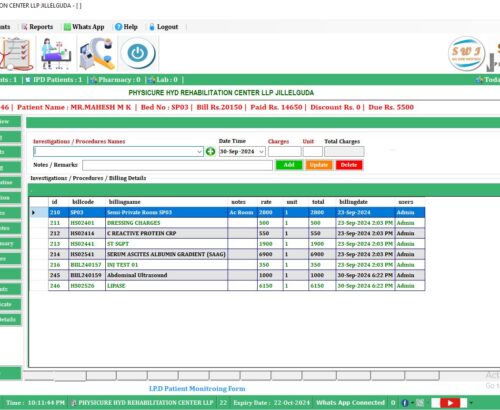Open the Whats App menu
This screenshot has height=410, width=500.
pyautogui.click(x=84, y=27)
